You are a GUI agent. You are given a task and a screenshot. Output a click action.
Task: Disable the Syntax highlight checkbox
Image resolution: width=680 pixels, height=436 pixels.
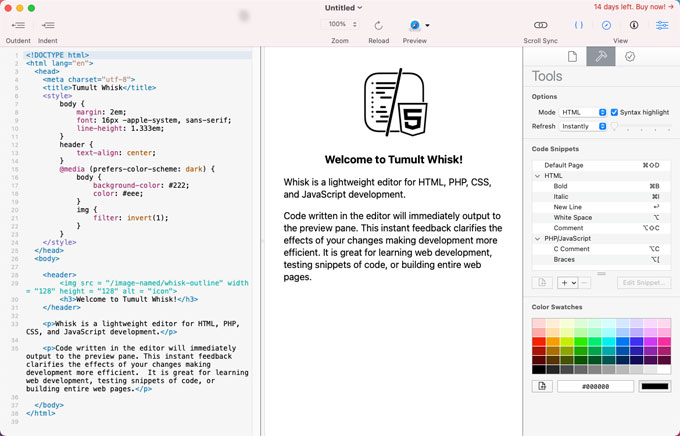[x=615, y=112]
